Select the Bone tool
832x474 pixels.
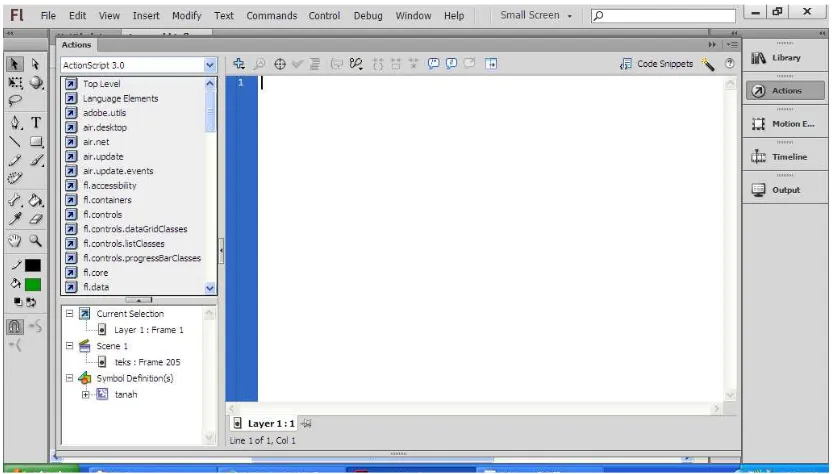15,200
